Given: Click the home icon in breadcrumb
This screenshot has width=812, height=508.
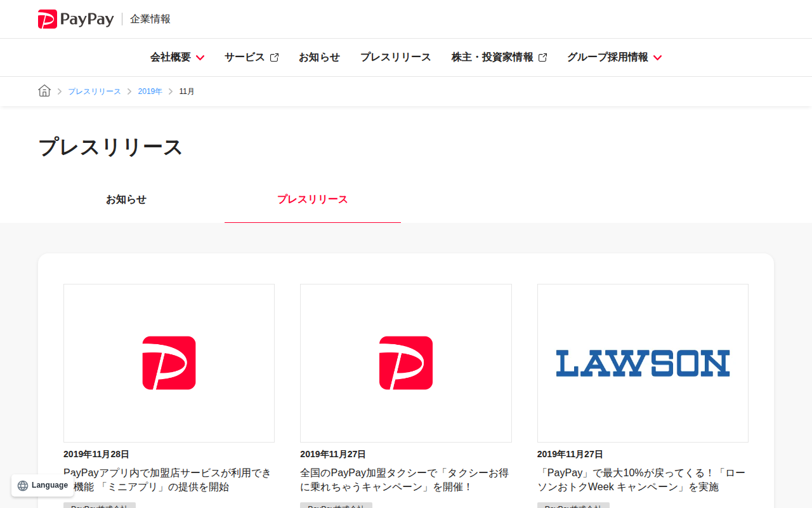Looking at the screenshot, I should pyautogui.click(x=44, y=91).
